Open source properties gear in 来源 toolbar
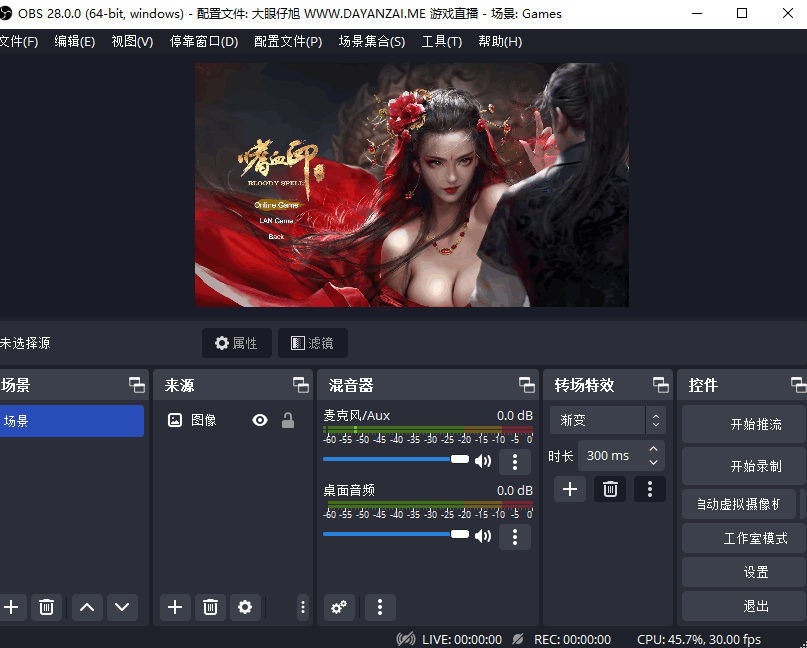807x648 pixels. pyautogui.click(x=245, y=607)
